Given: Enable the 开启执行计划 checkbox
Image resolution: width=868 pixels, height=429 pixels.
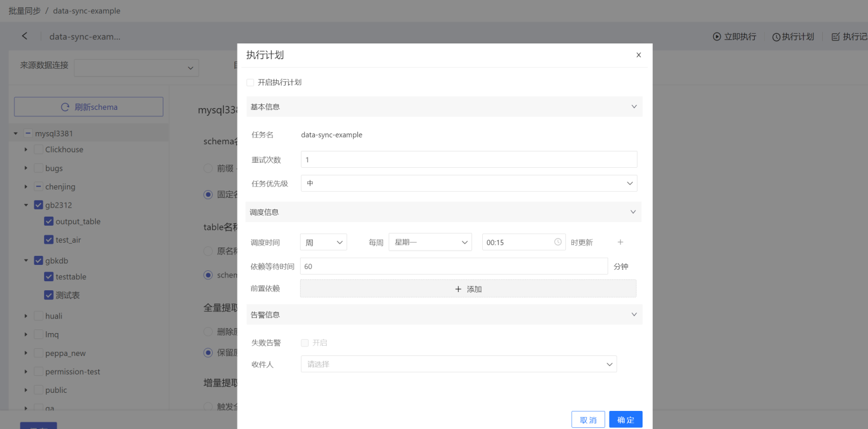Looking at the screenshot, I should [x=250, y=82].
